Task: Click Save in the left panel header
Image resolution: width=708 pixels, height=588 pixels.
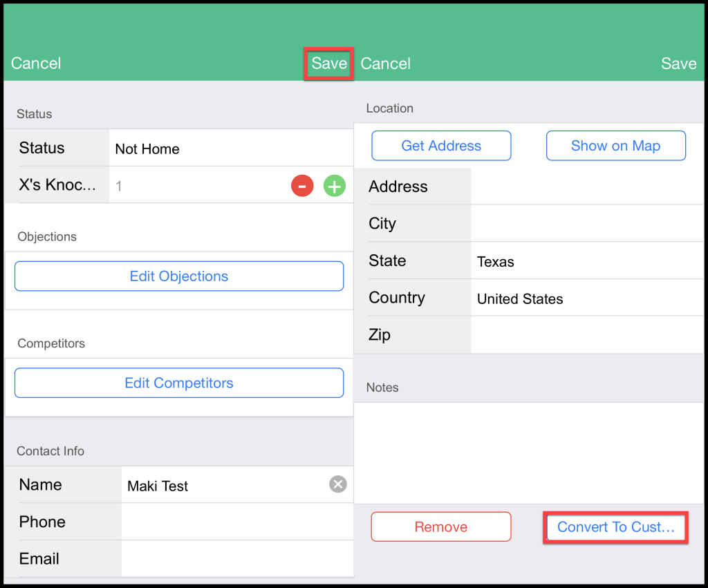Action: (329, 64)
